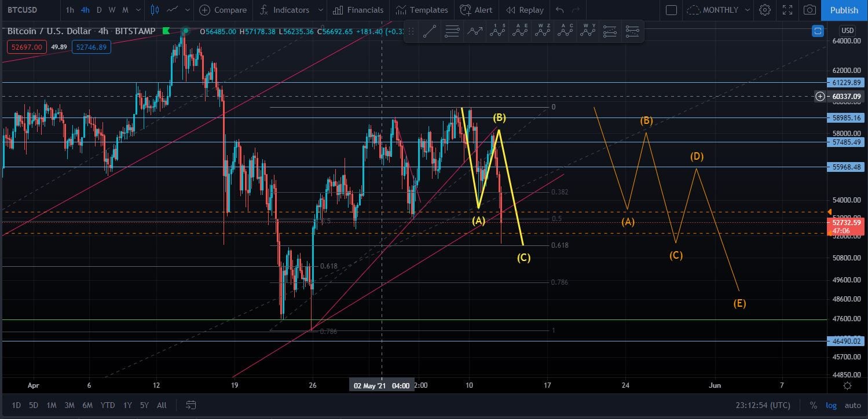The width and height of the screenshot is (868, 419).
Task: Open the Financials menu
Action: 358,10
